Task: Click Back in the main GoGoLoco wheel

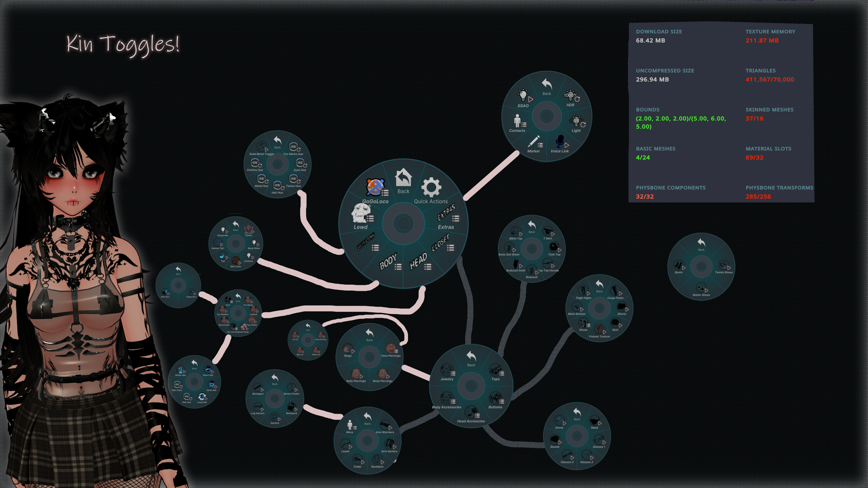Action: [x=403, y=181]
